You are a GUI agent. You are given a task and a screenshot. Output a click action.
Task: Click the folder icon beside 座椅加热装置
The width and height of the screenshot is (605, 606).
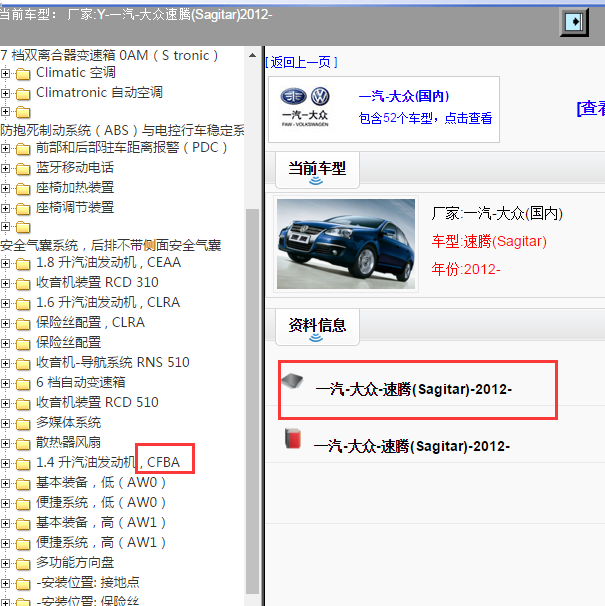23,189
